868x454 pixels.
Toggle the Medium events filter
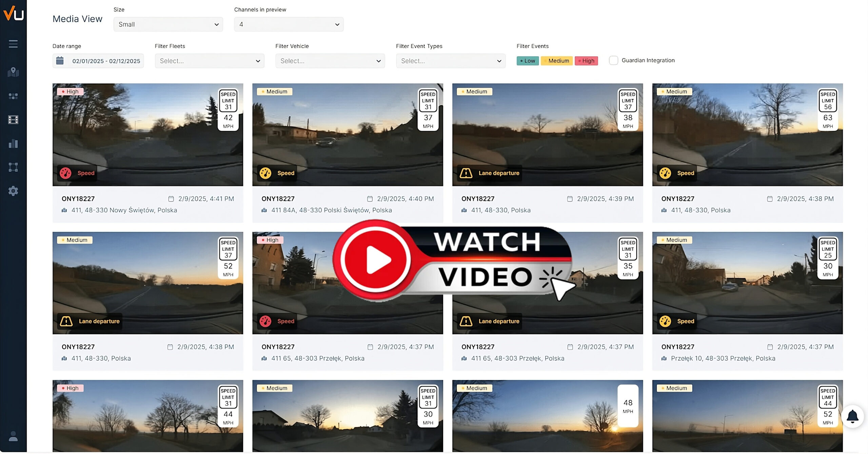point(556,61)
